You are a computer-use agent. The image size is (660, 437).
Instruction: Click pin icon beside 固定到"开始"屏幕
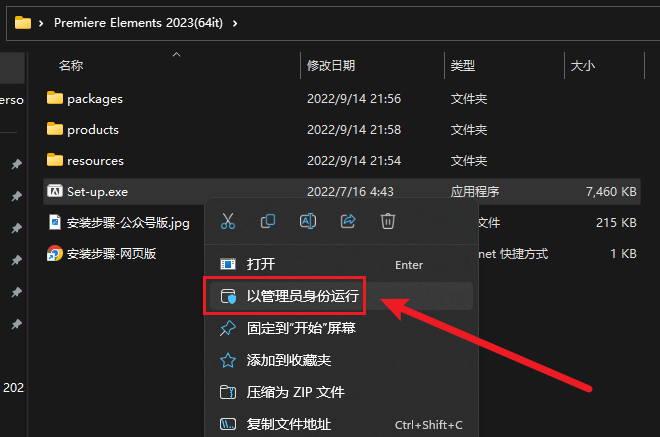click(228, 328)
